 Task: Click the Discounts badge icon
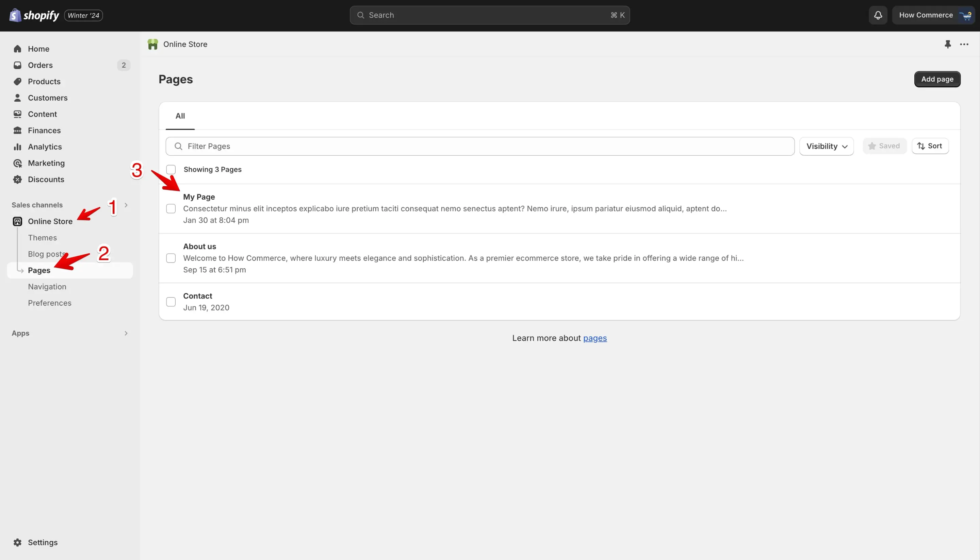(17, 180)
